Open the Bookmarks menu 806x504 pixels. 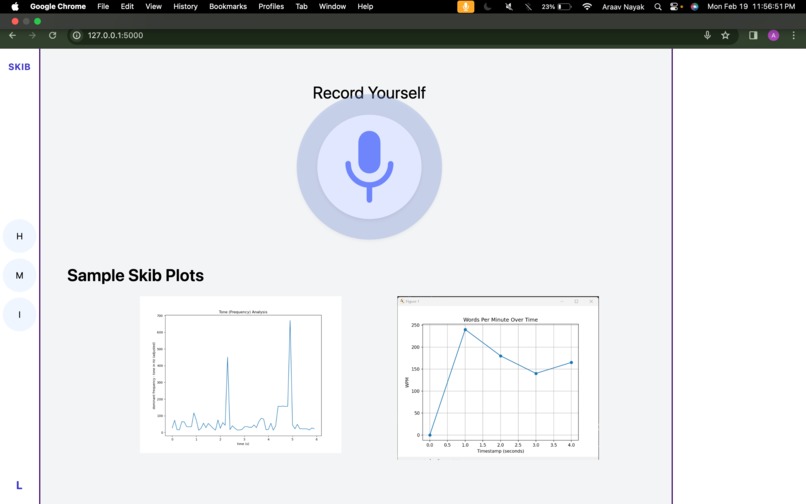[x=228, y=7]
